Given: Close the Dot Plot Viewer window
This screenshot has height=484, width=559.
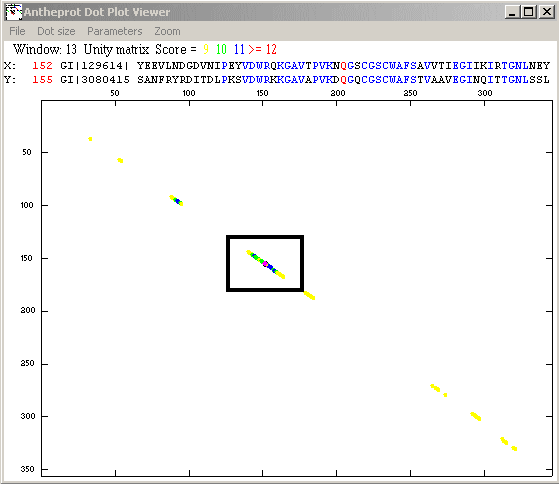Looking at the screenshot, I should point(546,12).
